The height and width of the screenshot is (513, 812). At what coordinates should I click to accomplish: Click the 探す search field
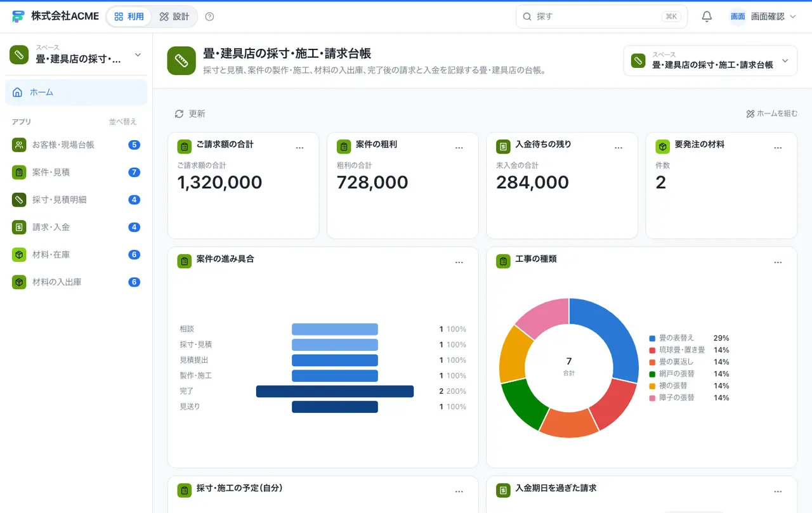pyautogui.click(x=601, y=16)
